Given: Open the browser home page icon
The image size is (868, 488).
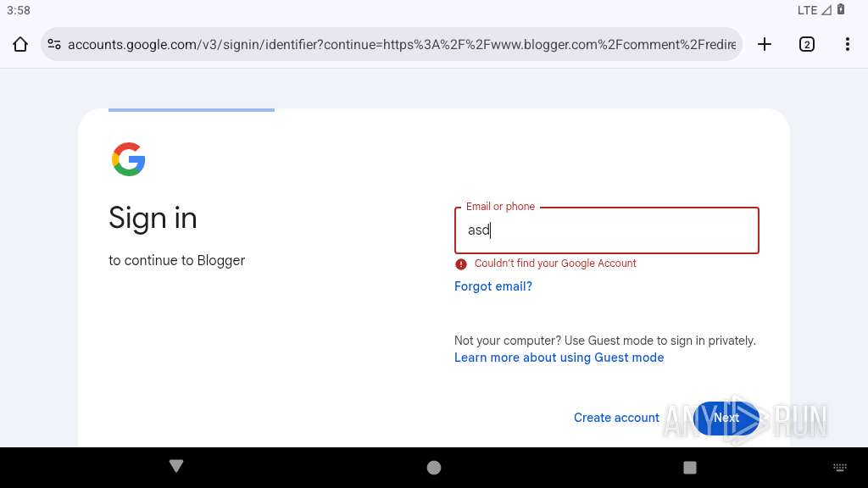Looking at the screenshot, I should (x=20, y=44).
